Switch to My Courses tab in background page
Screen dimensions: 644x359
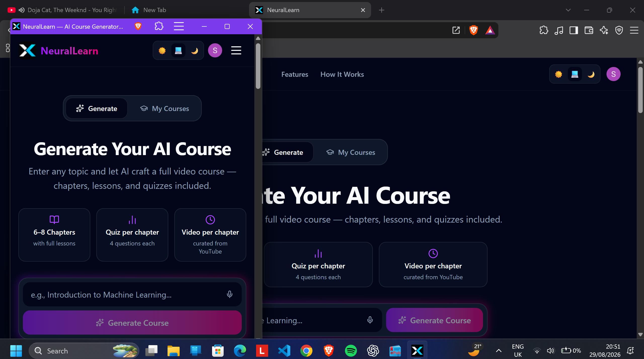pos(351,152)
